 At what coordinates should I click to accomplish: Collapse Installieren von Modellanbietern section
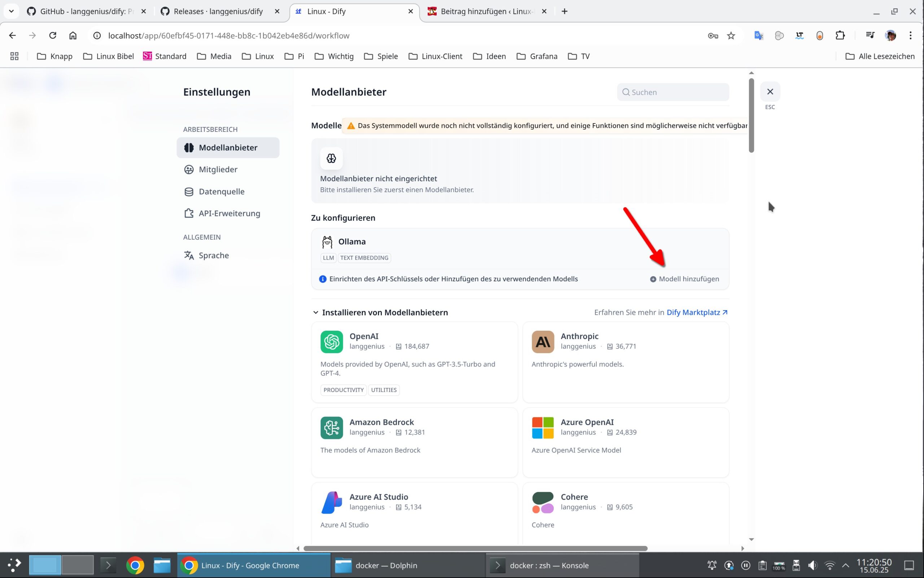pos(316,312)
